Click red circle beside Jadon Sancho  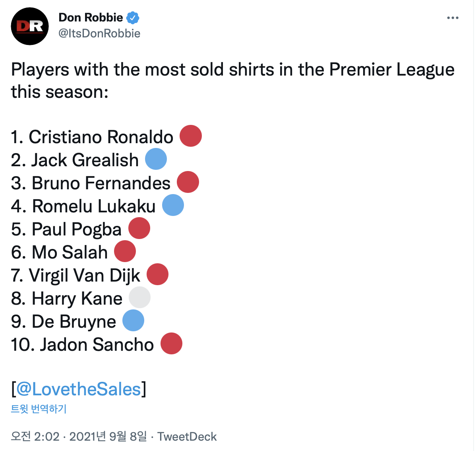[x=171, y=344]
